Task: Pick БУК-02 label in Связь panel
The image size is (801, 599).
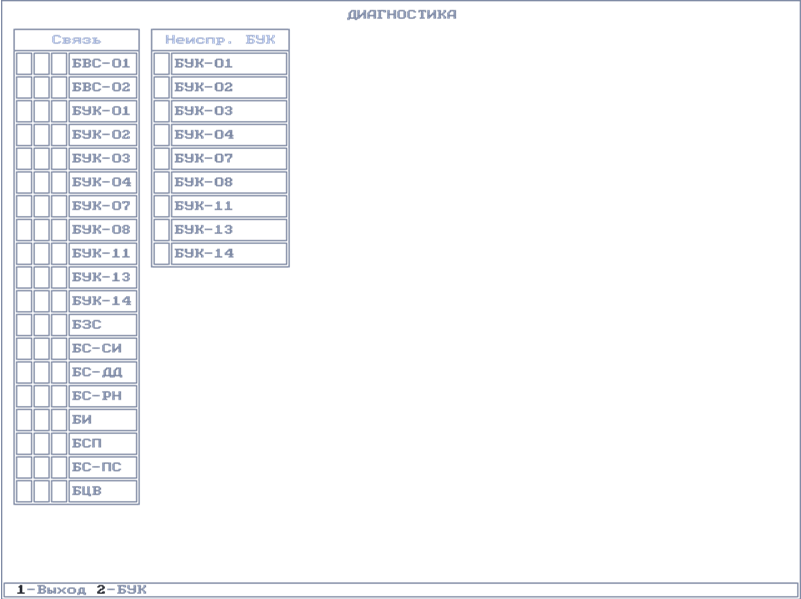Action: pyautogui.click(x=103, y=135)
